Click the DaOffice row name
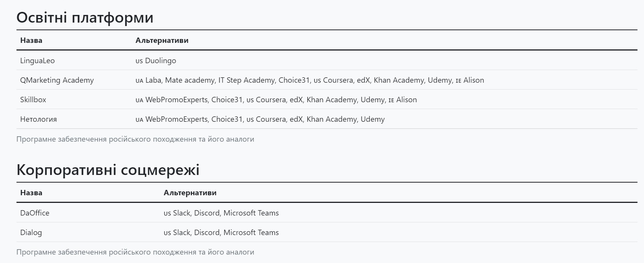Viewport: 644px width, 263px height. pyautogui.click(x=34, y=213)
